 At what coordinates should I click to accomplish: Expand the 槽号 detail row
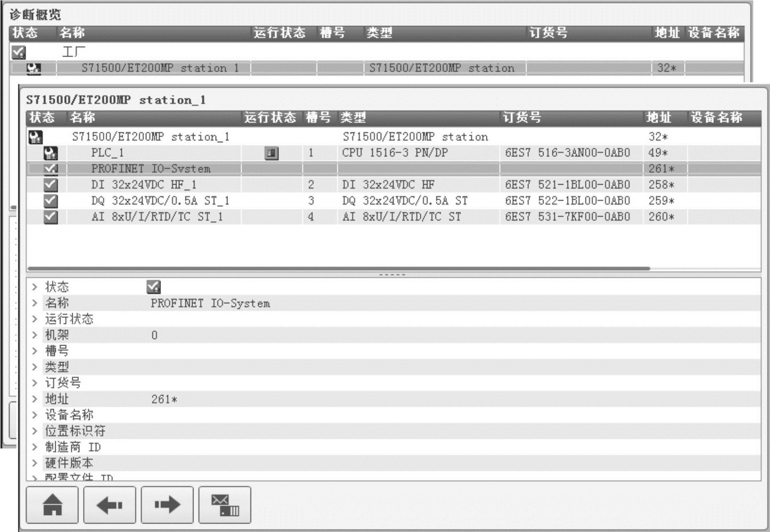[34, 351]
